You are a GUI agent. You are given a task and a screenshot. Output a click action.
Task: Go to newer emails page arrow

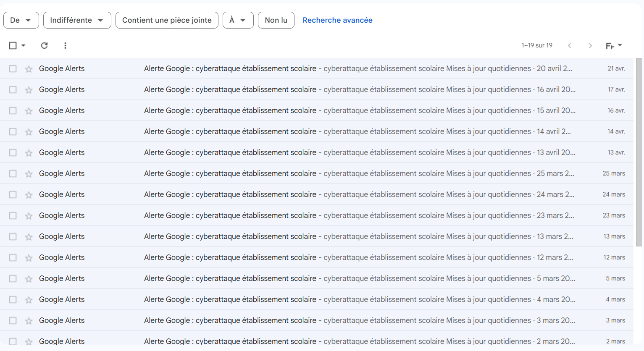[x=570, y=45]
